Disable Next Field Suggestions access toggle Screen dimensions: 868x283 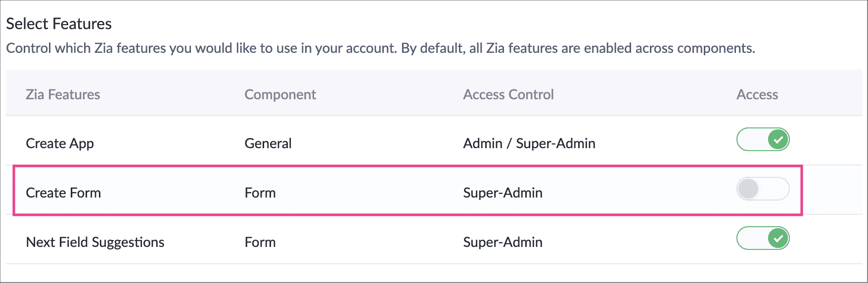coord(763,239)
